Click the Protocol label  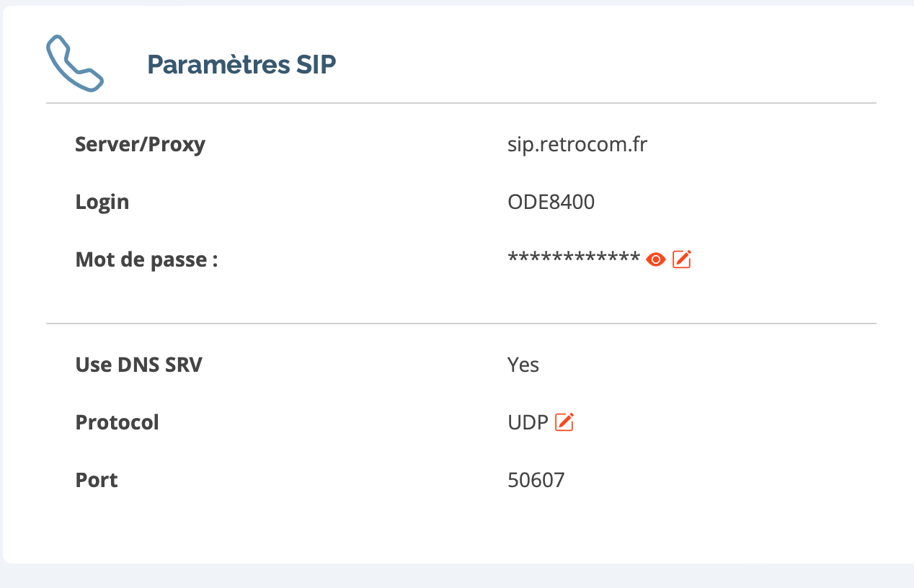117,422
